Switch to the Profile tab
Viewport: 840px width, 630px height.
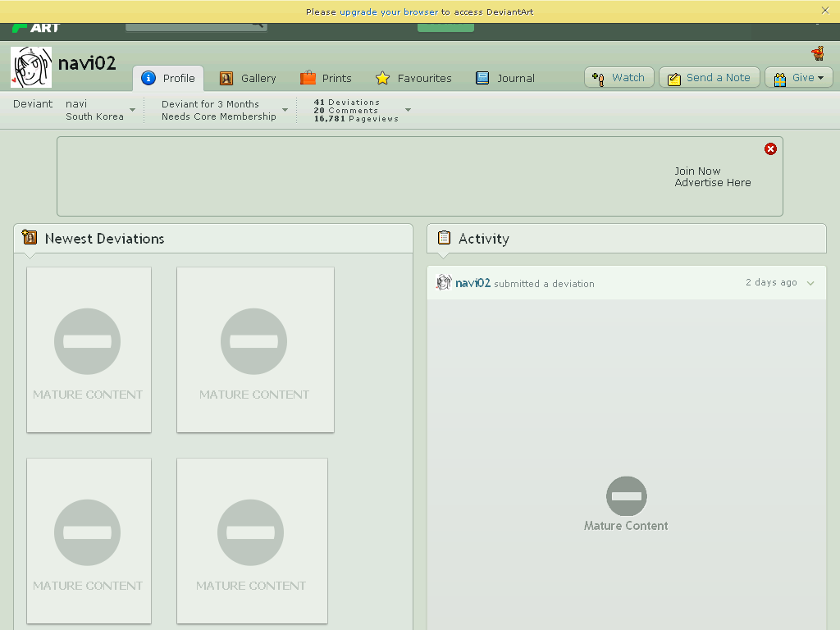point(168,78)
